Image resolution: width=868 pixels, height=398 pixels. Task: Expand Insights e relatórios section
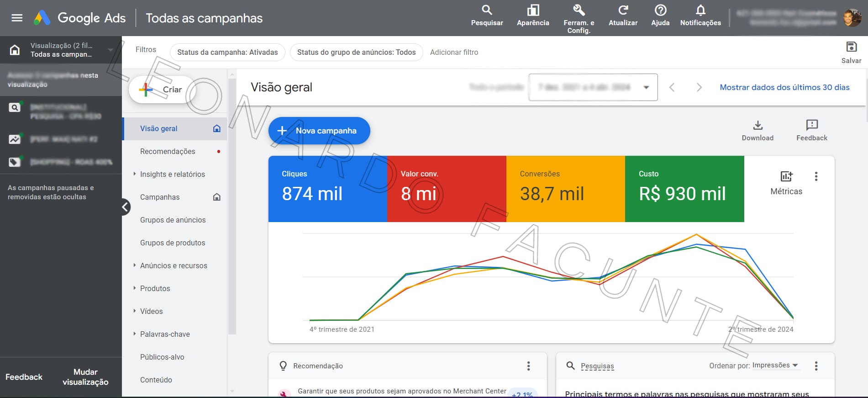(135, 174)
